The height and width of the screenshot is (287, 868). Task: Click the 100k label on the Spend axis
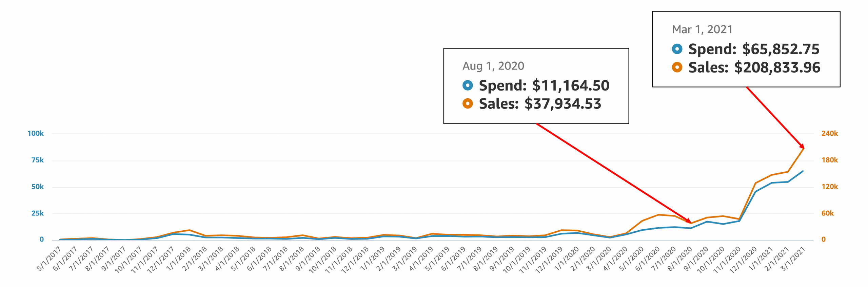point(36,133)
